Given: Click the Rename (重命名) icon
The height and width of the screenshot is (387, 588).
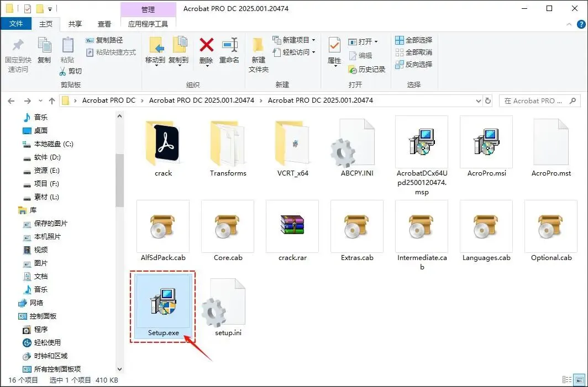Looking at the screenshot, I should coord(229,45).
